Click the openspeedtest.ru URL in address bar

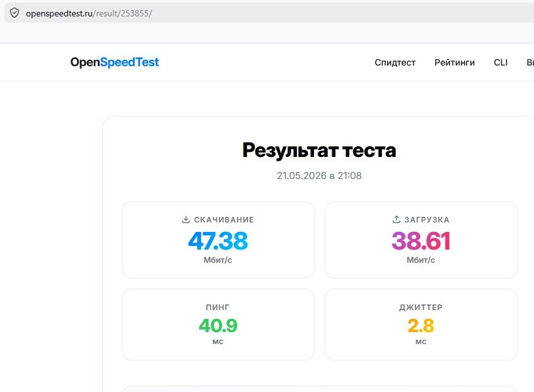point(89,13)
